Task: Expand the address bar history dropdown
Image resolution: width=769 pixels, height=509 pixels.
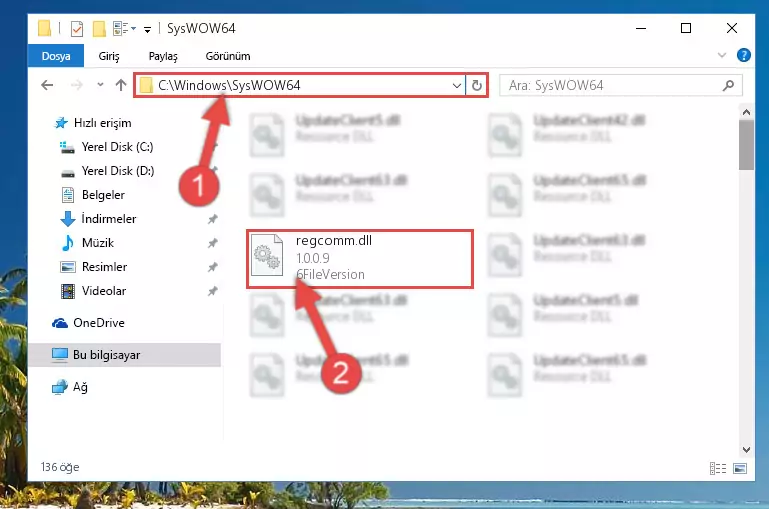Action: [457, 86]
